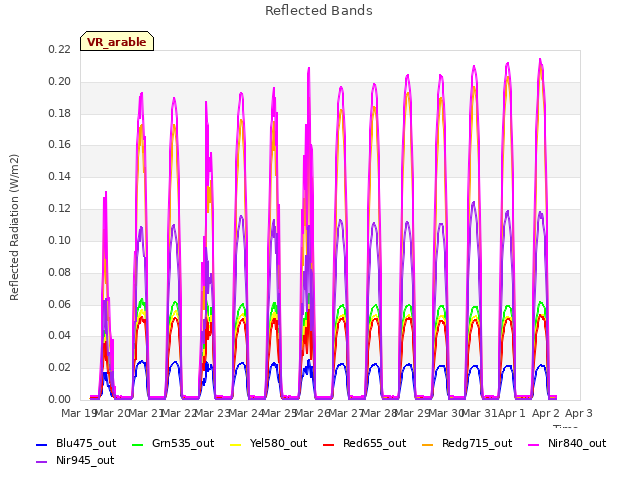Click the Apr 2 x-axis date label

click(546, 413)
